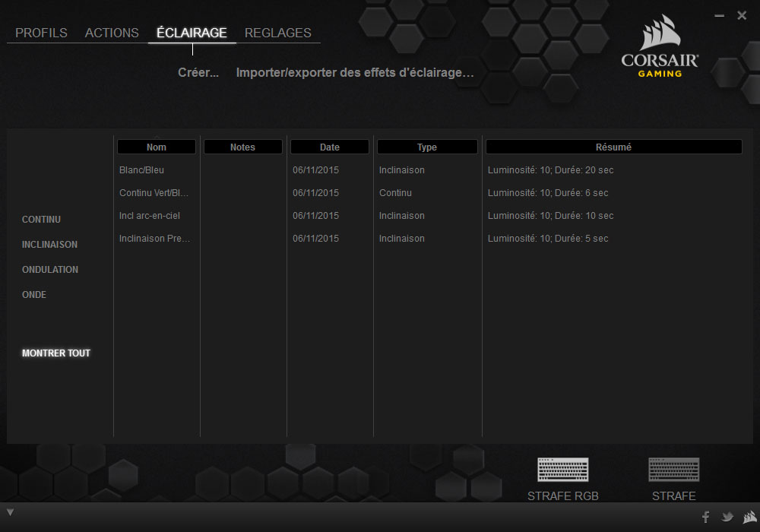Viewport: 760px width, 532px height.
Task: Open the Corsair Twitter page icon
Action: coord(727,517)
